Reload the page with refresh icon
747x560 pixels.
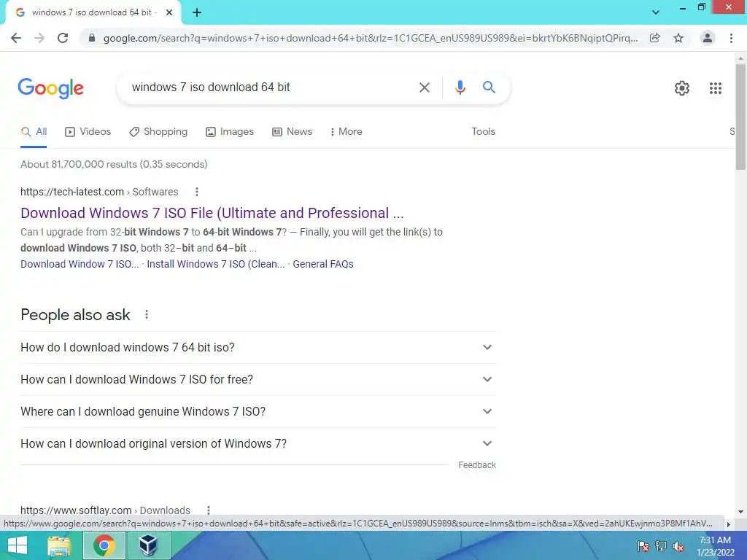tap(63, 38)
